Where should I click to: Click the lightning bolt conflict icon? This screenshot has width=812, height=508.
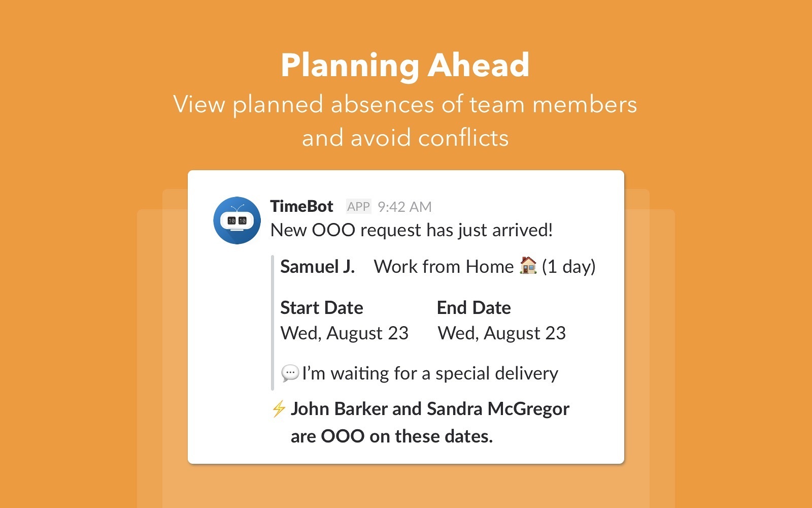(x=279, y=408)
